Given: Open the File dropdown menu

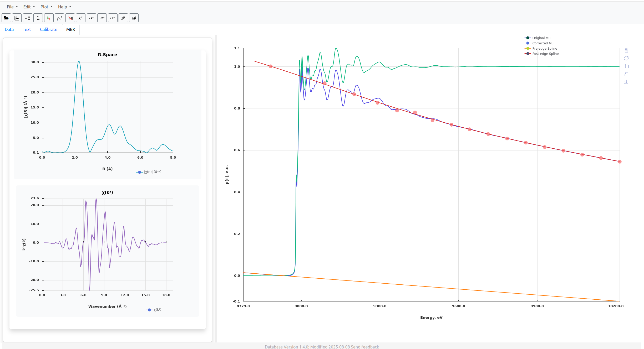Looking at the screenshot, I should coord(12,7).
